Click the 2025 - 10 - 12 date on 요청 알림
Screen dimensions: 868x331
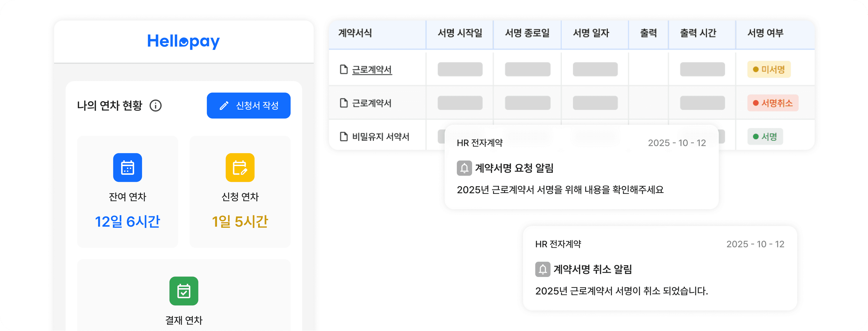click(x=677, y=143)
